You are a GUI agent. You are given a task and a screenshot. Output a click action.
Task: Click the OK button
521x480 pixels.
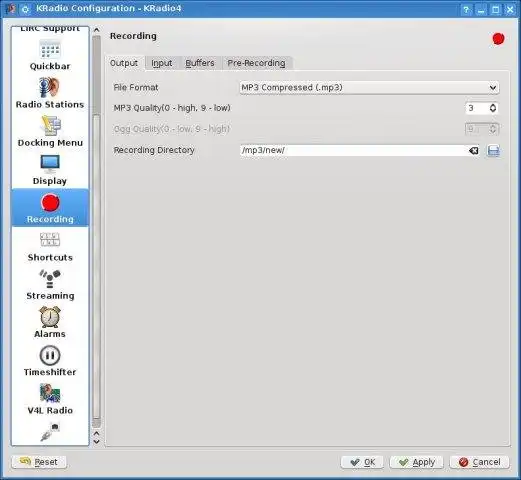[x=362, y=462]
